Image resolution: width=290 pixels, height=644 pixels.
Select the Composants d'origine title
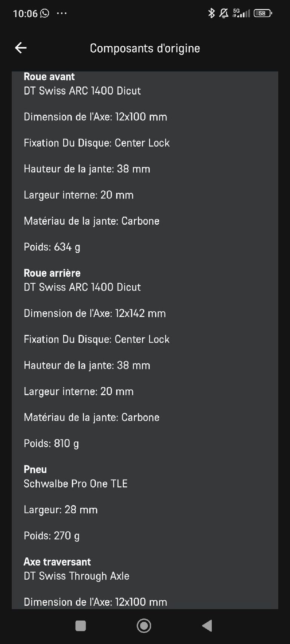(145, 48)
